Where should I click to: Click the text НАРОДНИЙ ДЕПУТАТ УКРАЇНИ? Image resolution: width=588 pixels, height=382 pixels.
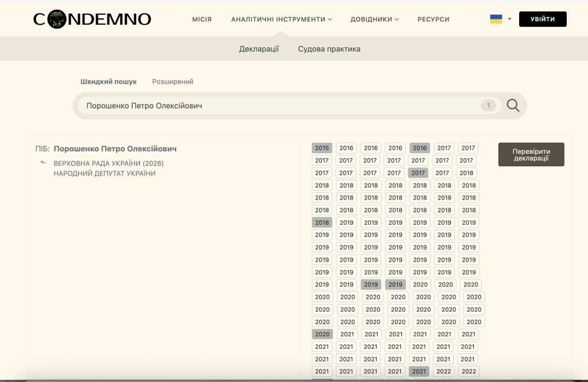tap(105, 173)
